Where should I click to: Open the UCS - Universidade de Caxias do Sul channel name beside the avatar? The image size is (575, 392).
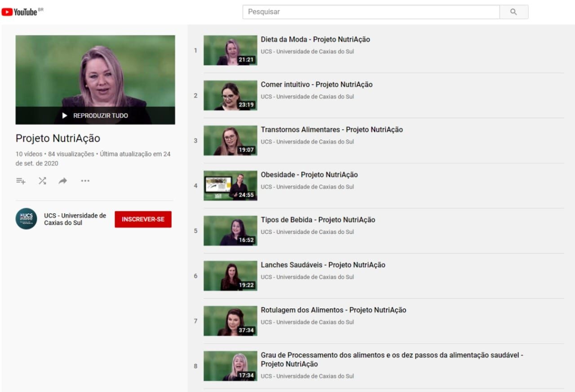pyautogui.click(x=75, y=219)
